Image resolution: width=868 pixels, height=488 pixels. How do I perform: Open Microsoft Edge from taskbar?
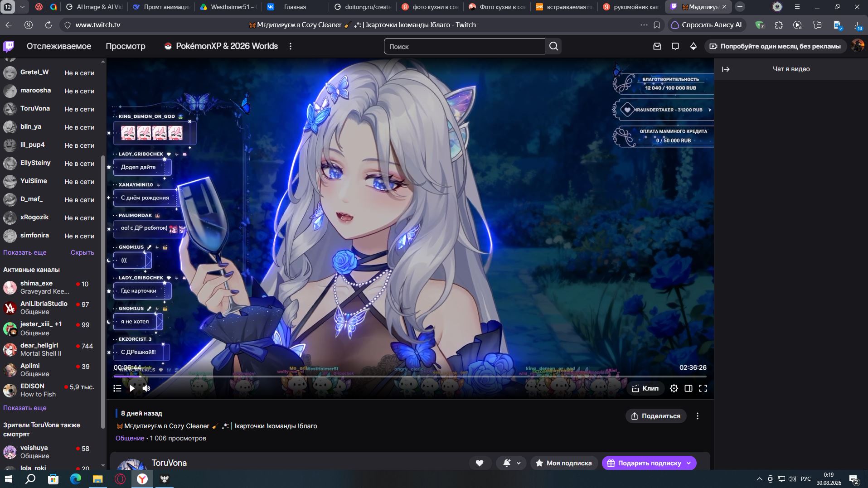coord(75,479)
